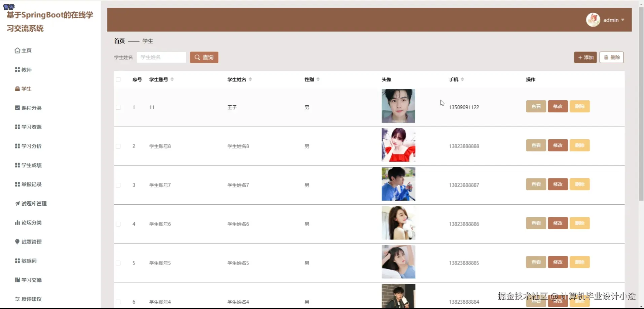
Task: Click 查看 for 学生账号6 row
Action: 536,223
